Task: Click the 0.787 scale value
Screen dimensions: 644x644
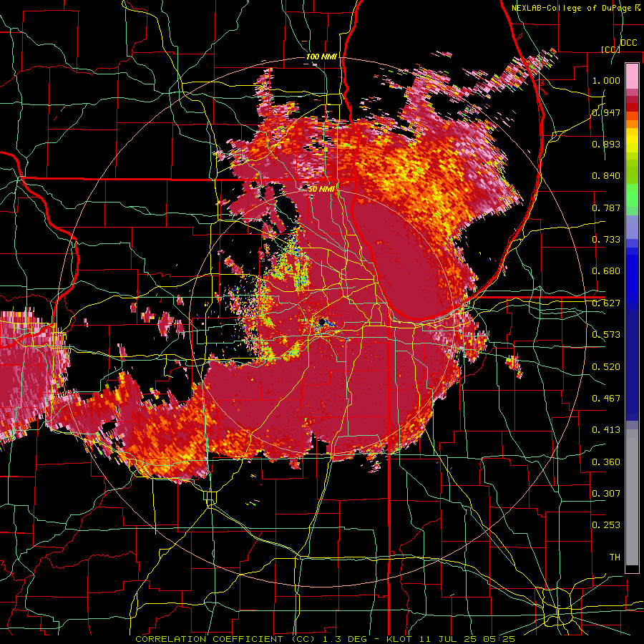Action: point(606,208)
